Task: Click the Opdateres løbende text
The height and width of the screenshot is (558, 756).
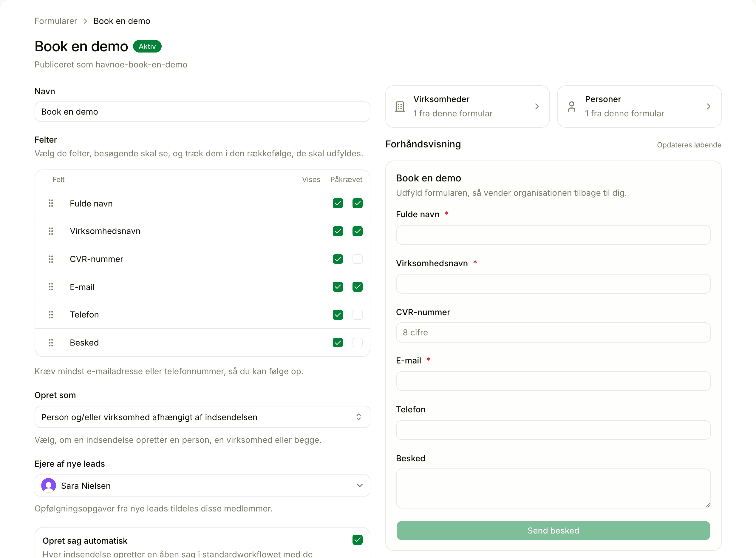Action: (689, 145)
